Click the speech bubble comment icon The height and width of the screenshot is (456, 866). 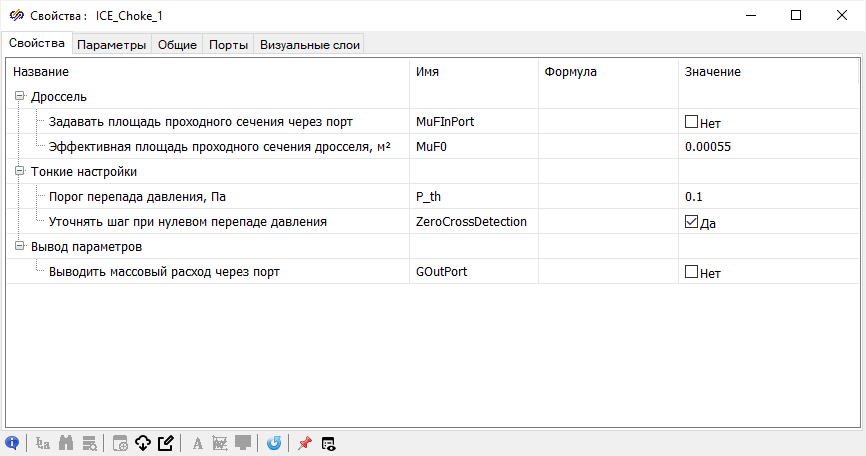243,443
